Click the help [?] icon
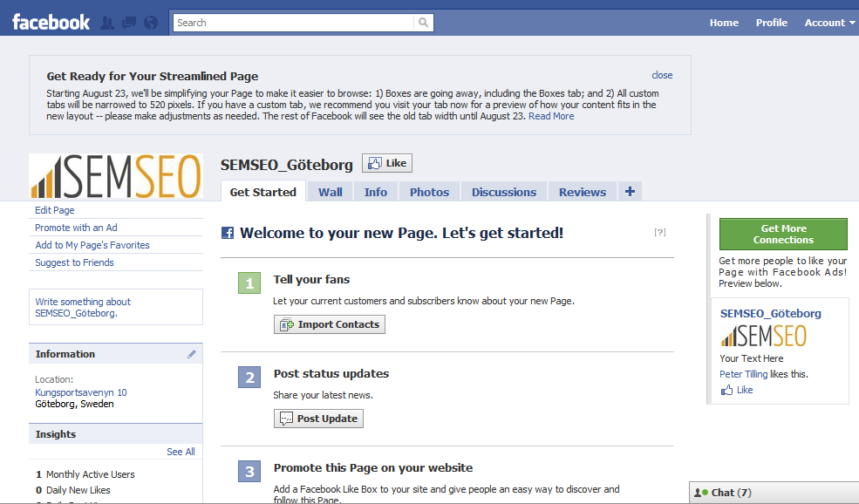859x504 pixels. tap(660, 232)
